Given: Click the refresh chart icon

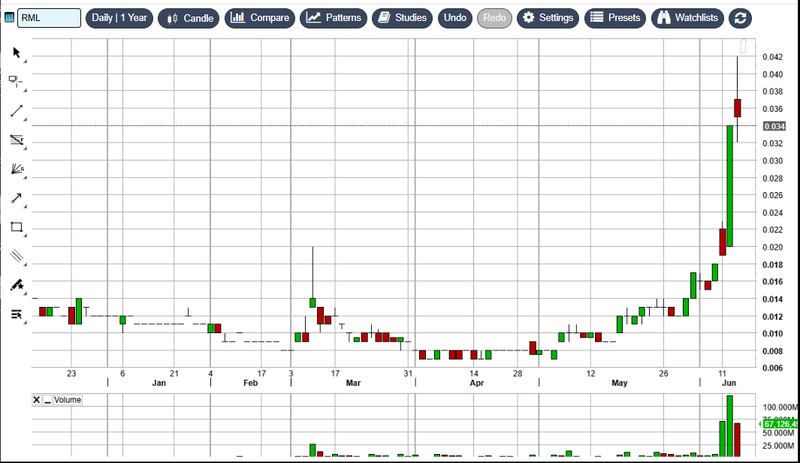Looking at the screenshot, I should [739, 18].
